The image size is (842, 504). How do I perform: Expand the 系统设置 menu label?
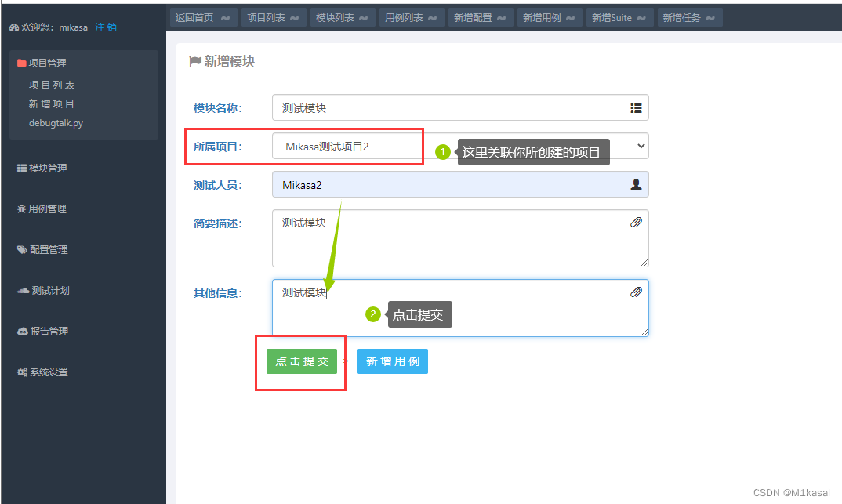pos(49,372)
